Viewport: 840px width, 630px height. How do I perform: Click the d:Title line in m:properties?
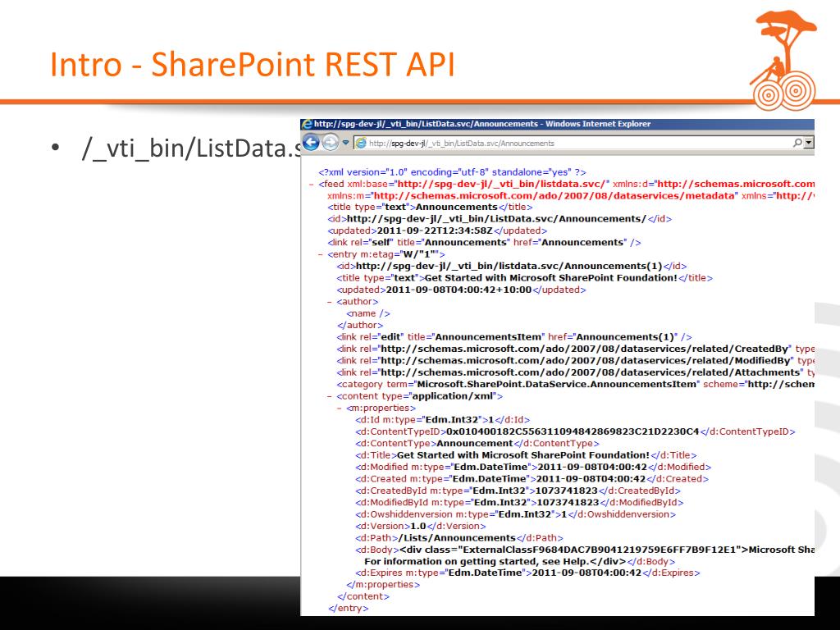[x=526, y=455]
